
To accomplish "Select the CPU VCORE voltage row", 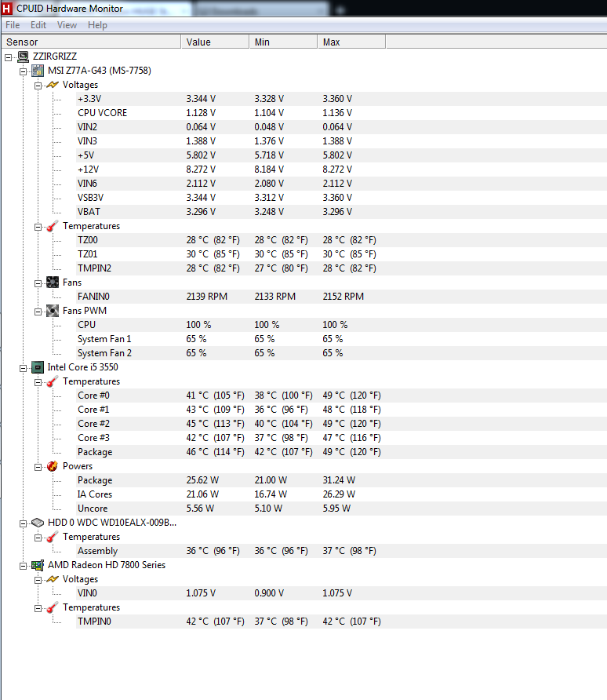I will (341, 113).
